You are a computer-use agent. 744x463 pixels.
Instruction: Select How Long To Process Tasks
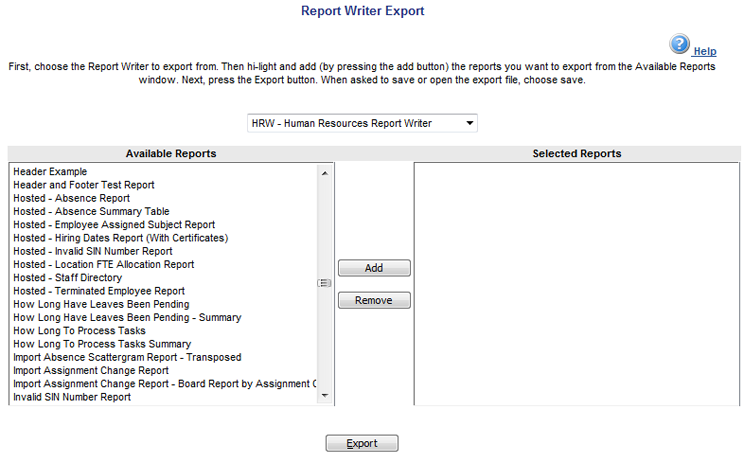(79, 331)
